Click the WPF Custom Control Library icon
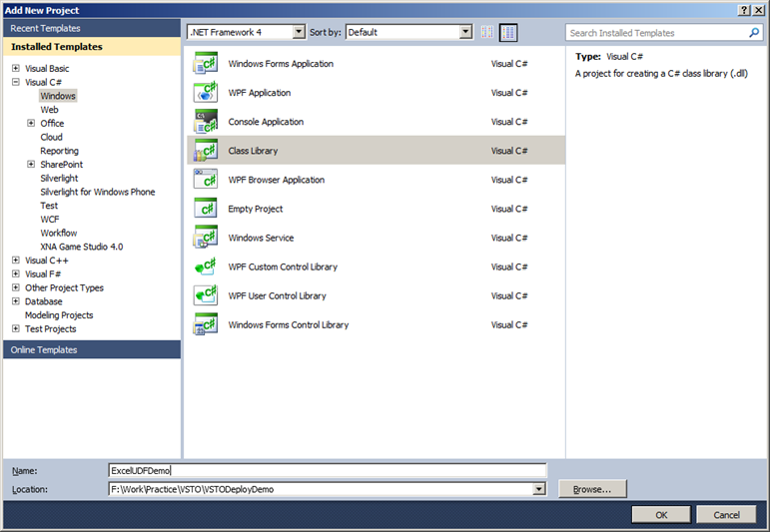The image size is (770, 532). (206, 266)
